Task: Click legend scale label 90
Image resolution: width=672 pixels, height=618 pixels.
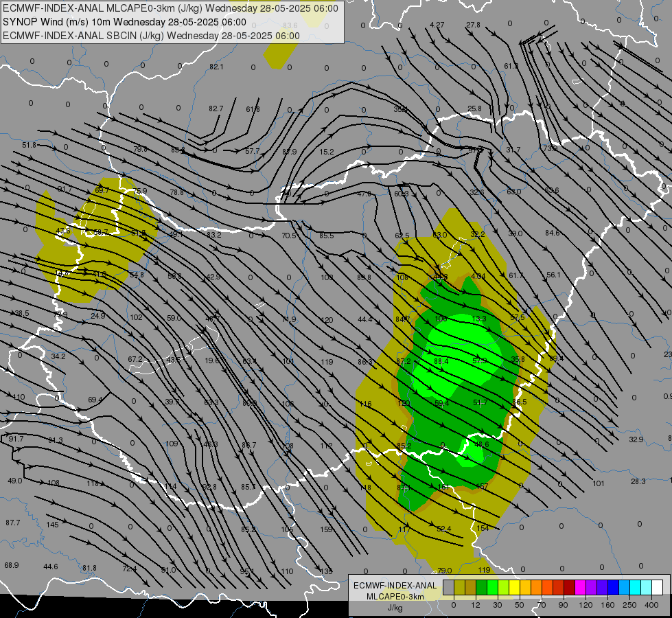Action: click(x=563, y=605)
